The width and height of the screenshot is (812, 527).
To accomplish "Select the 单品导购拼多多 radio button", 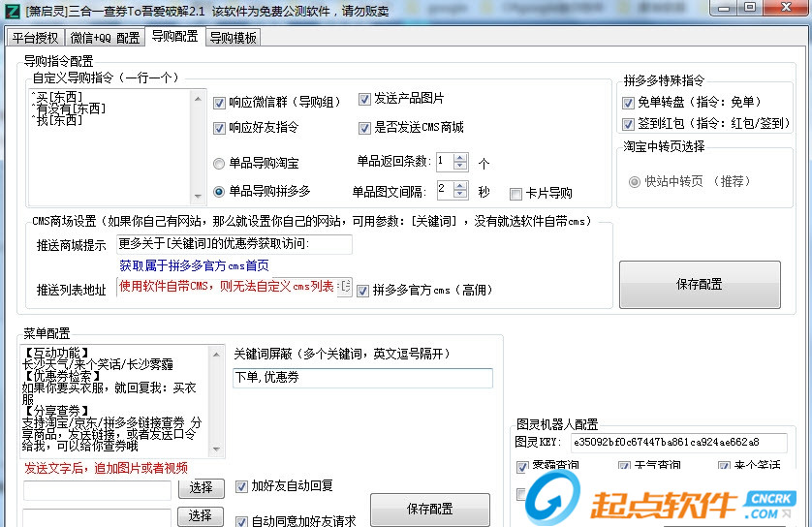I will click(x=219, y=192).
